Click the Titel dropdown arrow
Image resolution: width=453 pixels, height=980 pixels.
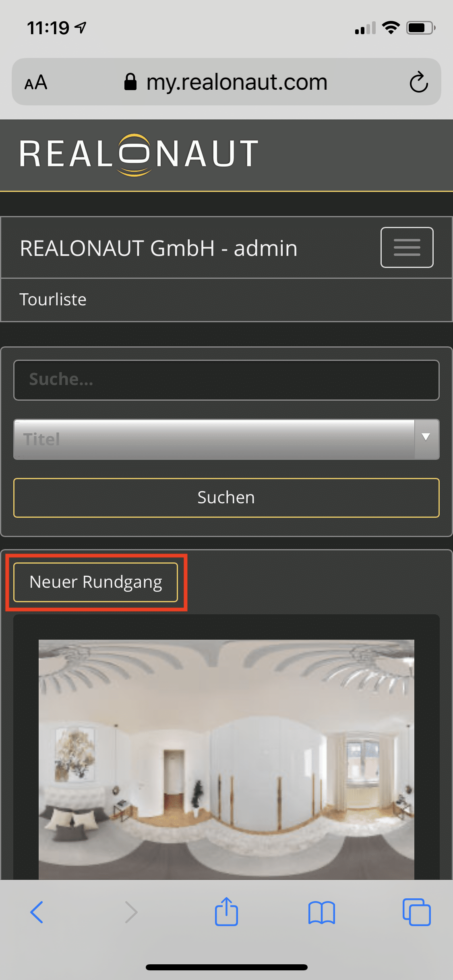pos(426,438)
